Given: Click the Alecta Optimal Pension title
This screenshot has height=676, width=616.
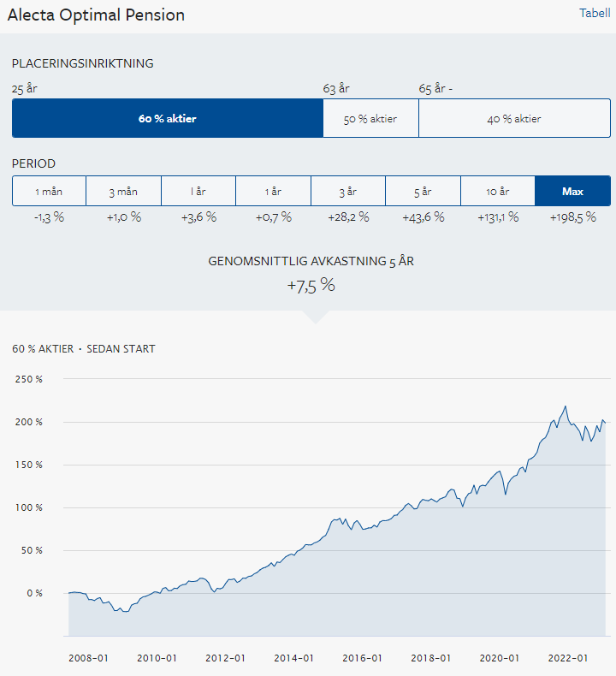Looking at the screenshot, I should point(96,15).
